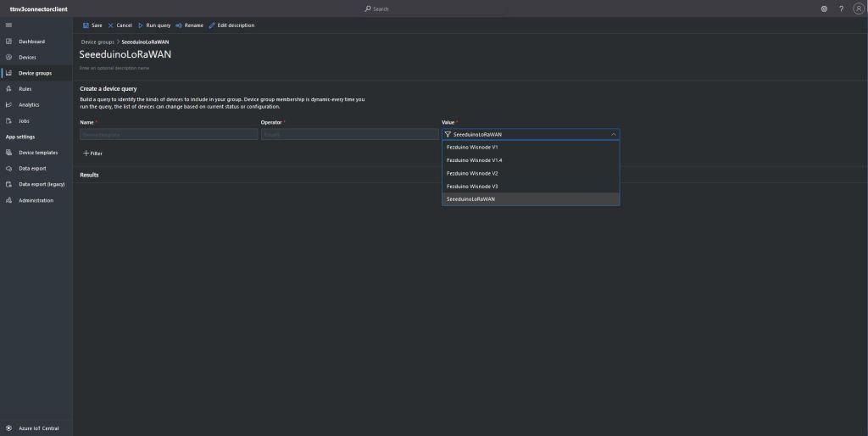Open the Operator dropdown field
The width and height of the screenshot is (868, 436).
point(349,134)
